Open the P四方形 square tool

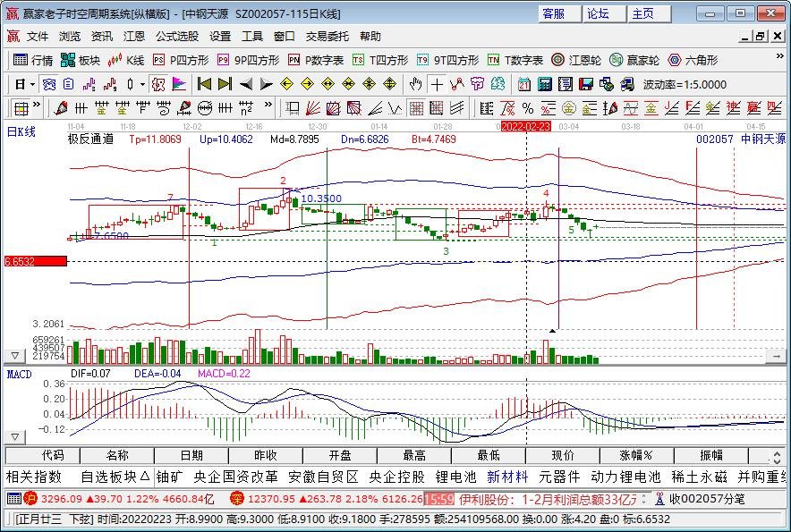[x=181, y=60]
